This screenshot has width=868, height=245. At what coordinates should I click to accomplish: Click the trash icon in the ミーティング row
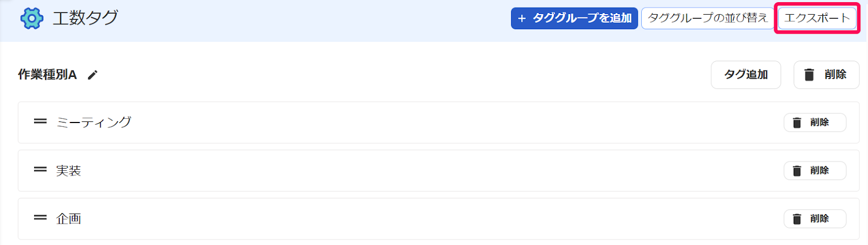[x=797, y=122]
